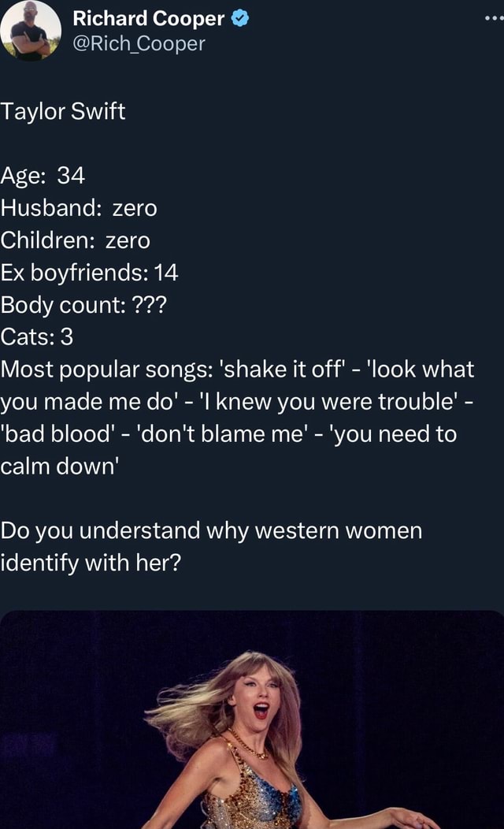The image size is (504, 829).
Task: Click the 'Most popular songs:' label
Action: pyautogui.click(x=105, y=370)
